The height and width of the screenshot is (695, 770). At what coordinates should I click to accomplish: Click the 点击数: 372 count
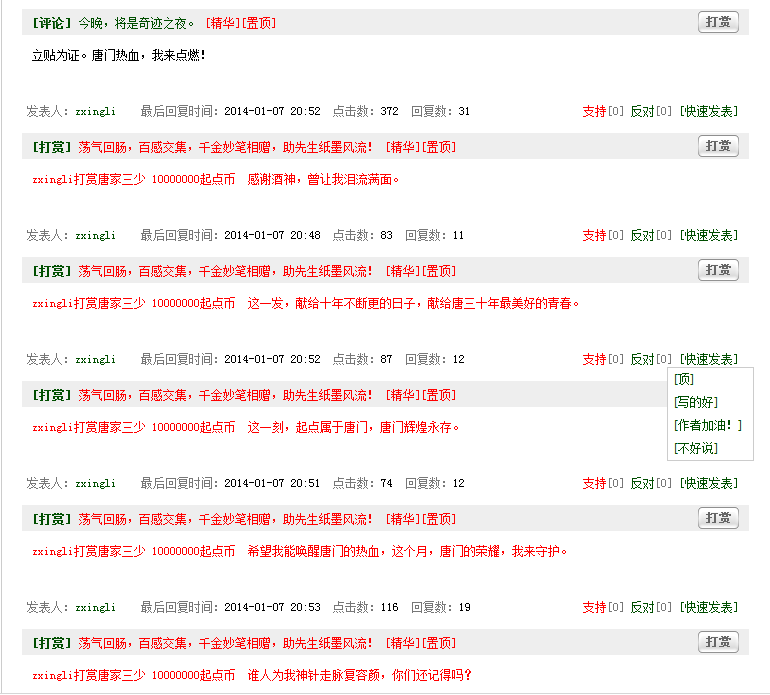[x=365, y=111]
